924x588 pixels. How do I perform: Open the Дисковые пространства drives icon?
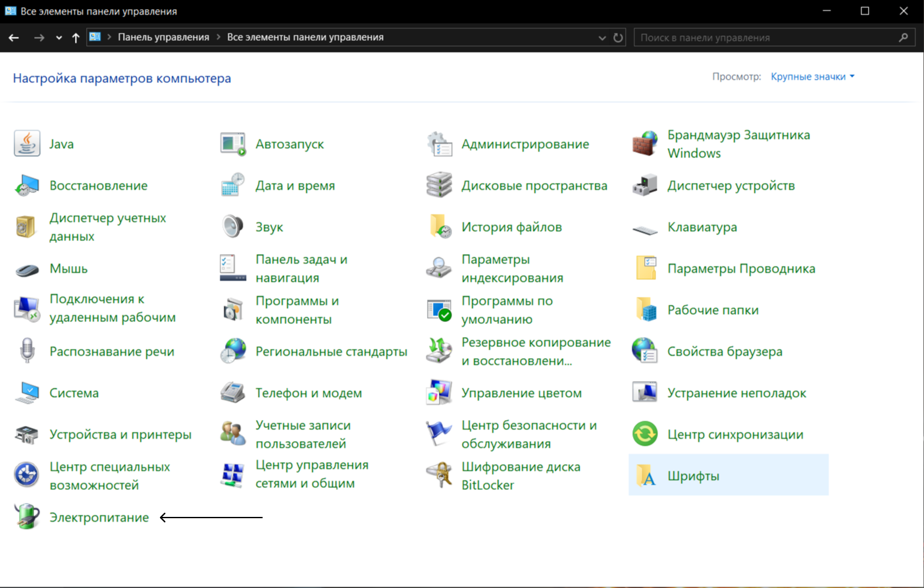tap(439, 186)
